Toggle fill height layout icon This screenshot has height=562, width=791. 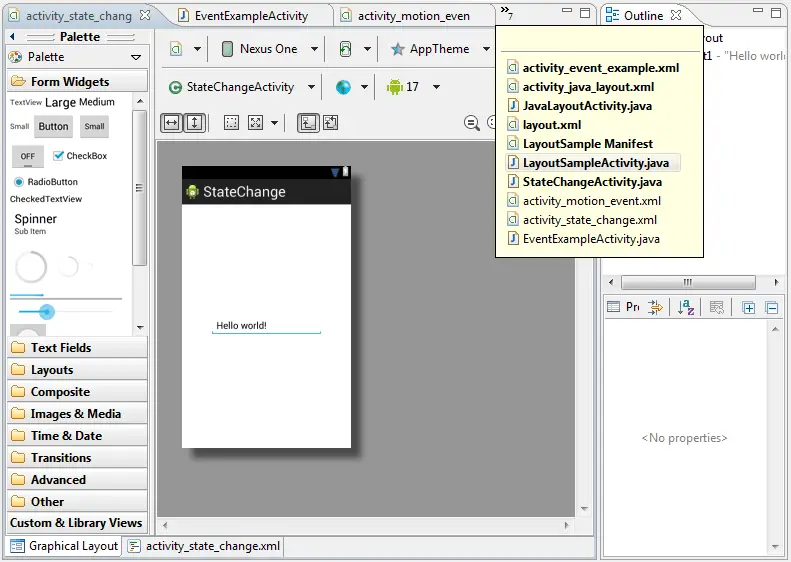pos(194,122)
